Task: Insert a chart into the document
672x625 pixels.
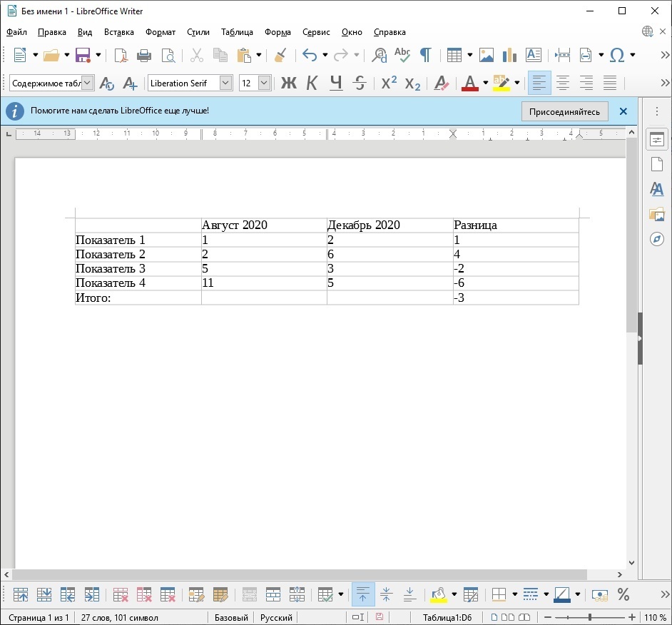Action: point(509,55)
